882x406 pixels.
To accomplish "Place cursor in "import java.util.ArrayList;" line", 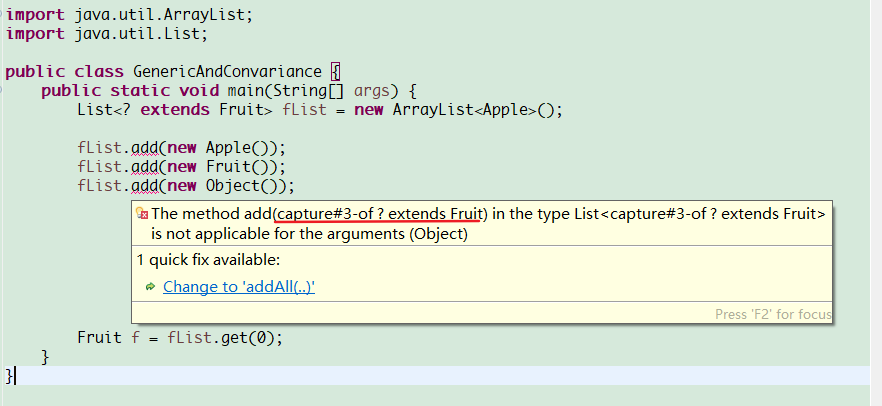I will [129, 15].
